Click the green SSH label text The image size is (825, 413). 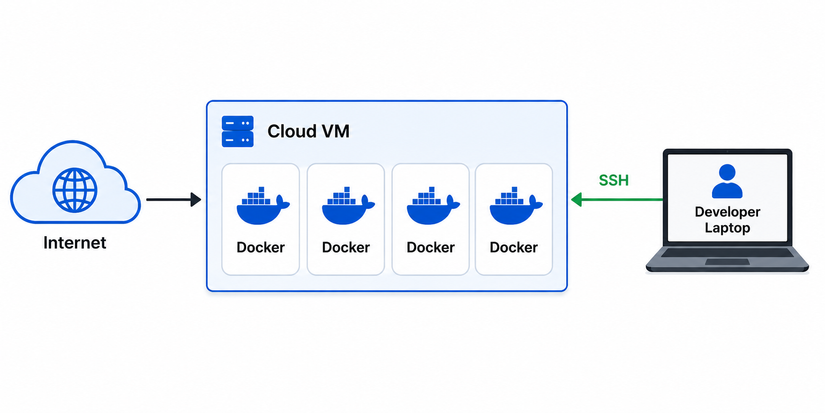613,180
